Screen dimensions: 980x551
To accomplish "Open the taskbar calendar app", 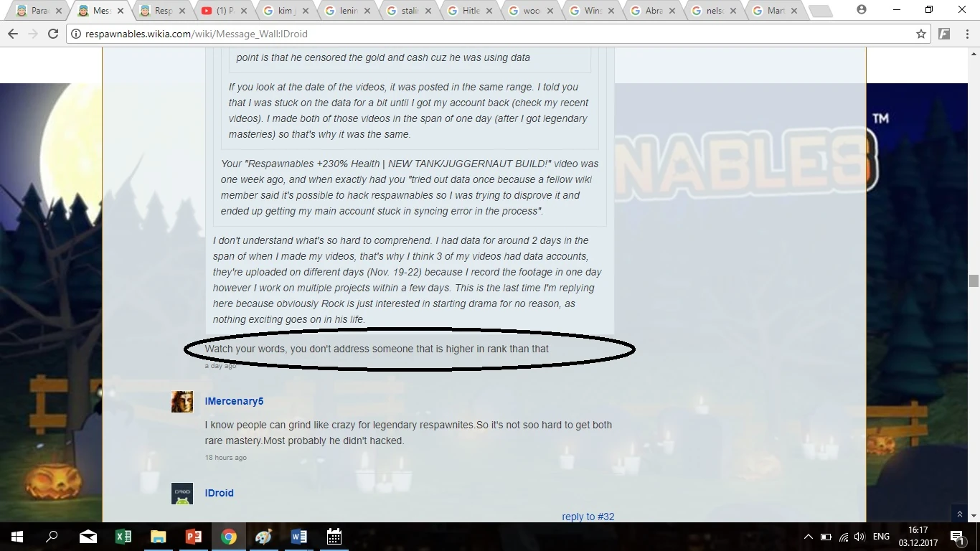I will click(x=334, y=537).
